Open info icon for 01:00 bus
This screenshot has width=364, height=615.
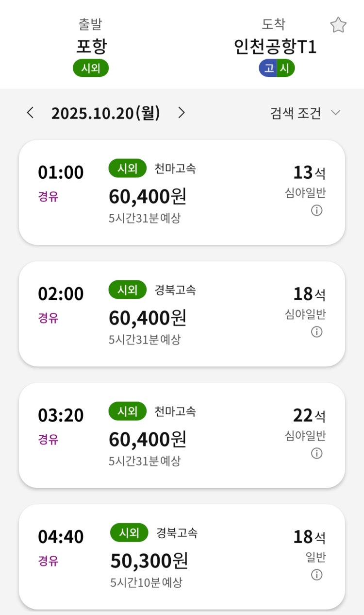[x=316, y=210]
